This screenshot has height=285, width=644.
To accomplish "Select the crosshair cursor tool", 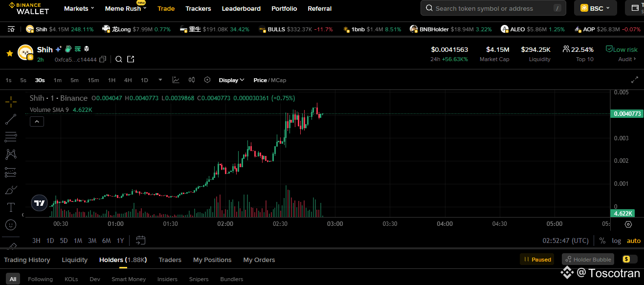I will 11,102.
